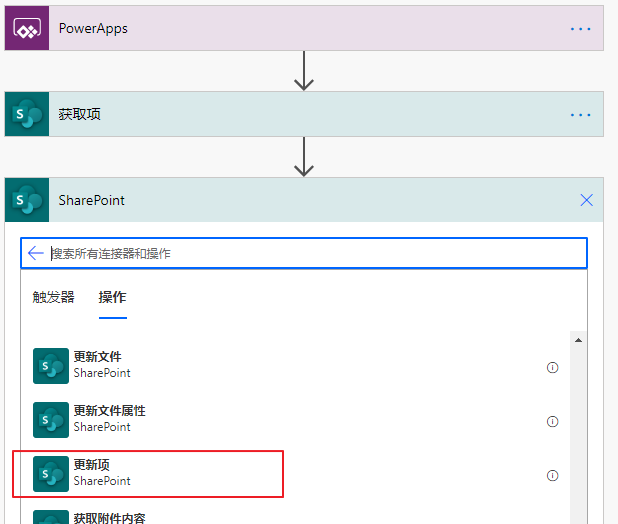Open the PowerApps step ellipsis menu
This screenshot has height=524, width=618.
click(x=581, y=29)
